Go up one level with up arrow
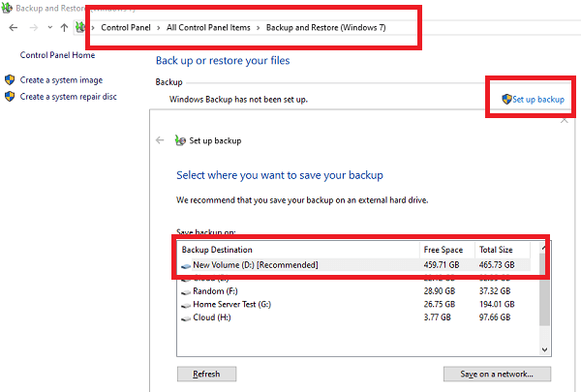The width and height of the screenshot is (581, 392). [x=65, y=27]
